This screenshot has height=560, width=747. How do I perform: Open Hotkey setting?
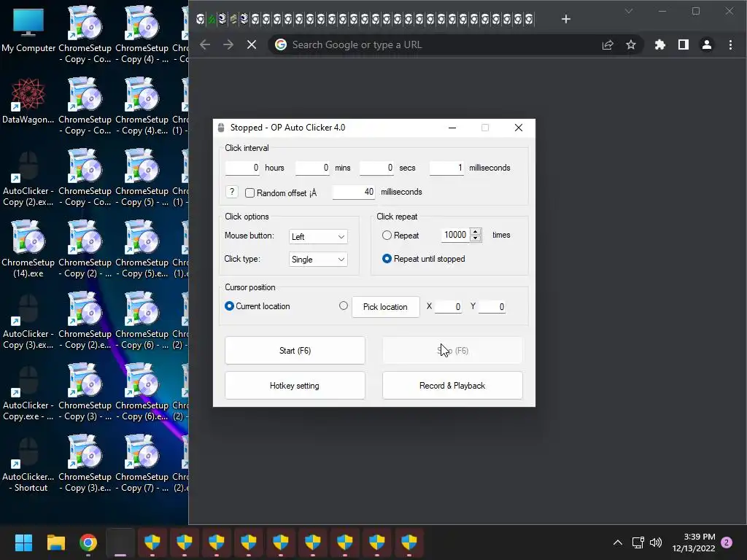(295, 386)
